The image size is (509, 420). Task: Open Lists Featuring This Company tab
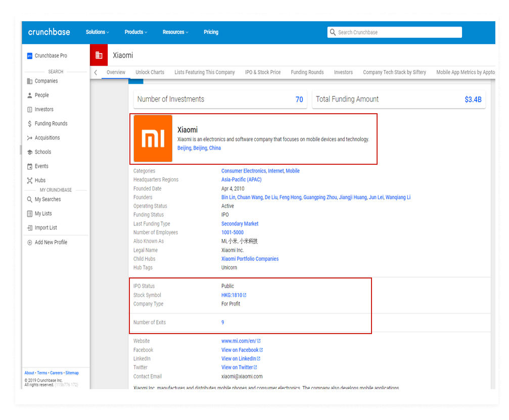205,72
